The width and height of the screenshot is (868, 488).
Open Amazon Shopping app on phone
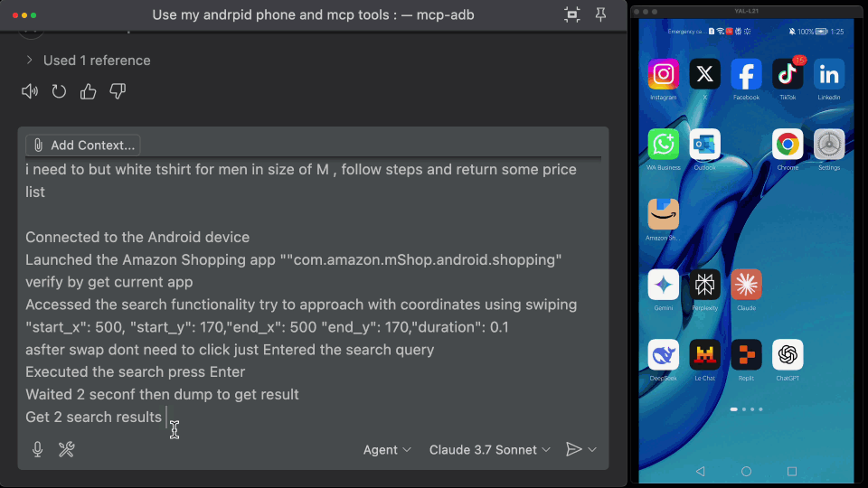[x=663, y=214]
